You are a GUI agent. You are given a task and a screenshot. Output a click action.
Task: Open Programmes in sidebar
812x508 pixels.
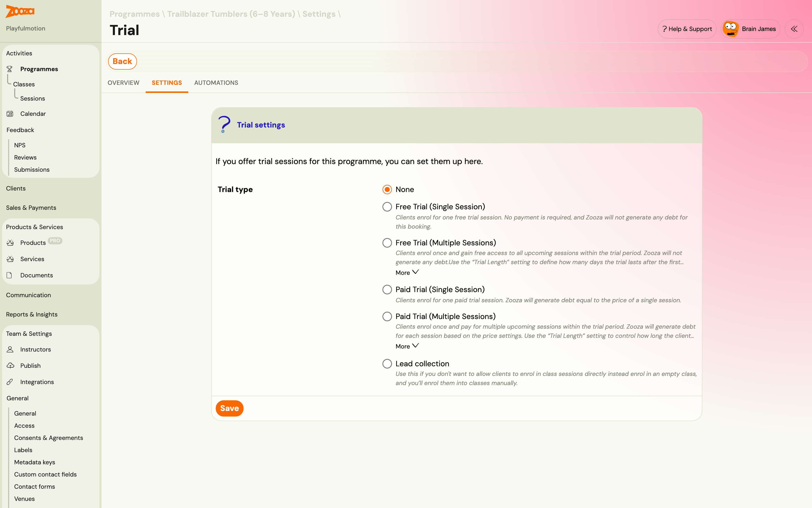coord(39,69)
